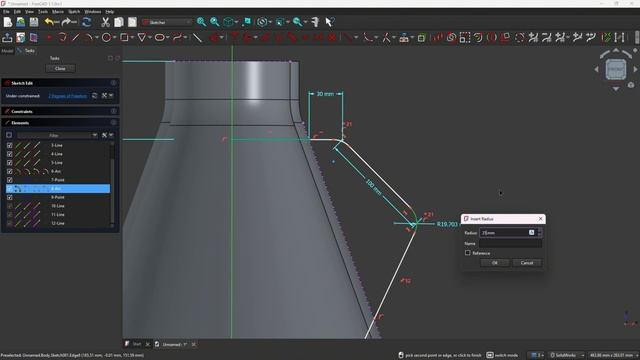Viewport: 640px width, 360px height.
Task: Cut selection with the scissors icon
Action: [106, 22]
